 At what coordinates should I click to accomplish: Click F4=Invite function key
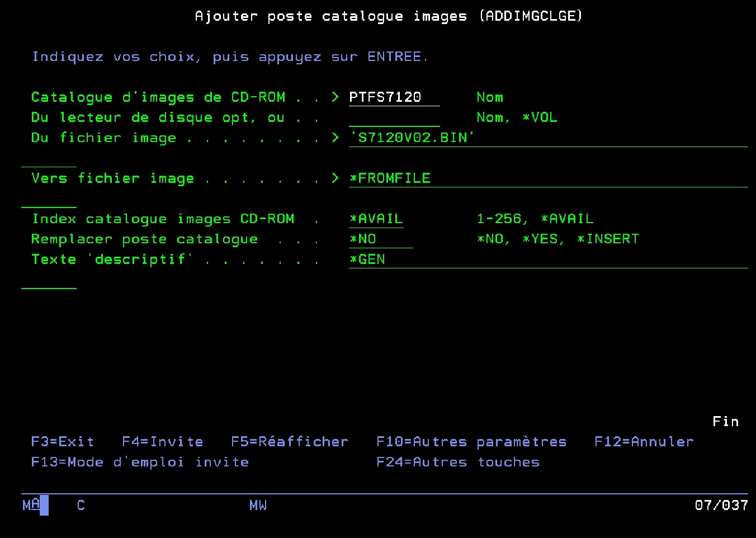(163, 442)
